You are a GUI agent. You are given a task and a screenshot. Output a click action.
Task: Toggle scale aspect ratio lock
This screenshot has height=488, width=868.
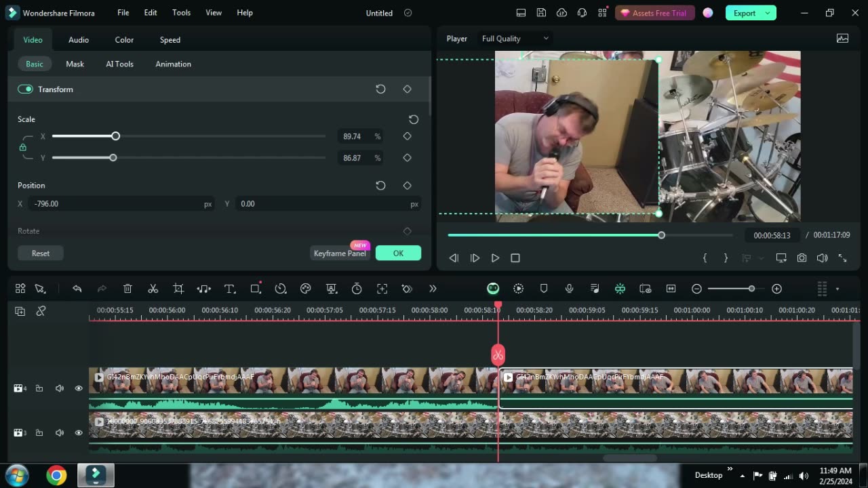tap(22, 147)
